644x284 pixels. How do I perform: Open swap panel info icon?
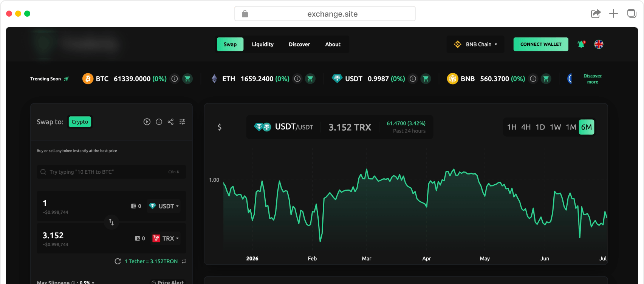[159, 122]
